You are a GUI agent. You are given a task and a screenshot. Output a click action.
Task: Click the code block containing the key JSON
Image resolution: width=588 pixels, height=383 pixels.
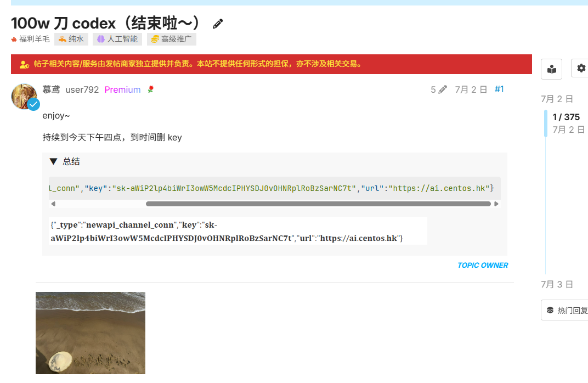274,188
